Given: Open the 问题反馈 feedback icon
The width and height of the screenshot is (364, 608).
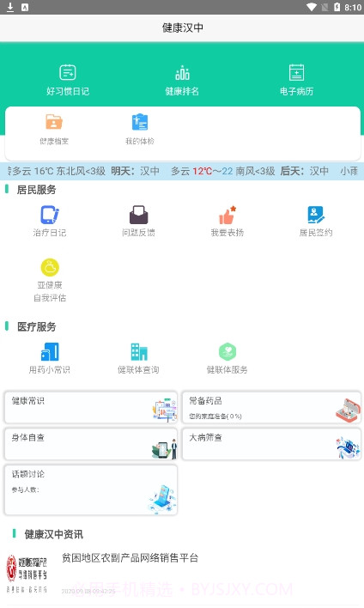Looking at the screenshot, I should (138, 215).
